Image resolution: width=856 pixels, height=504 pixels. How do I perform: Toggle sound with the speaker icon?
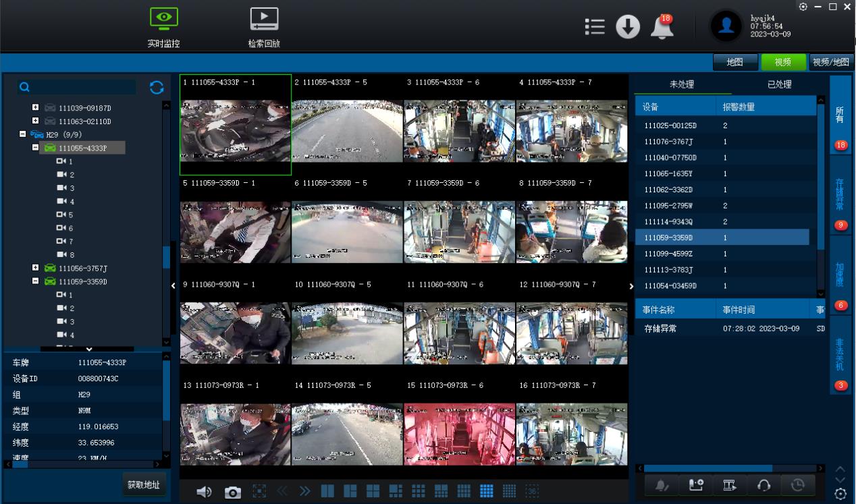point(204,493)
